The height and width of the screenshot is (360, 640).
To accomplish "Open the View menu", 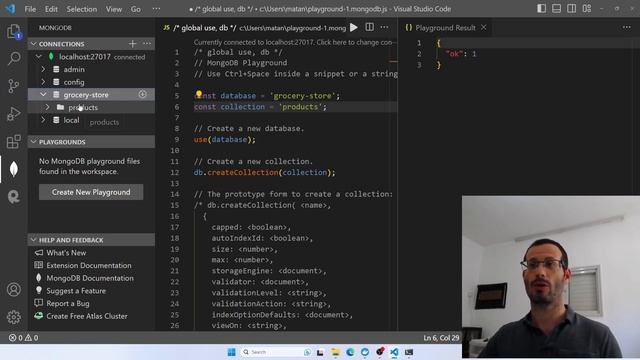I will (113, 9).
